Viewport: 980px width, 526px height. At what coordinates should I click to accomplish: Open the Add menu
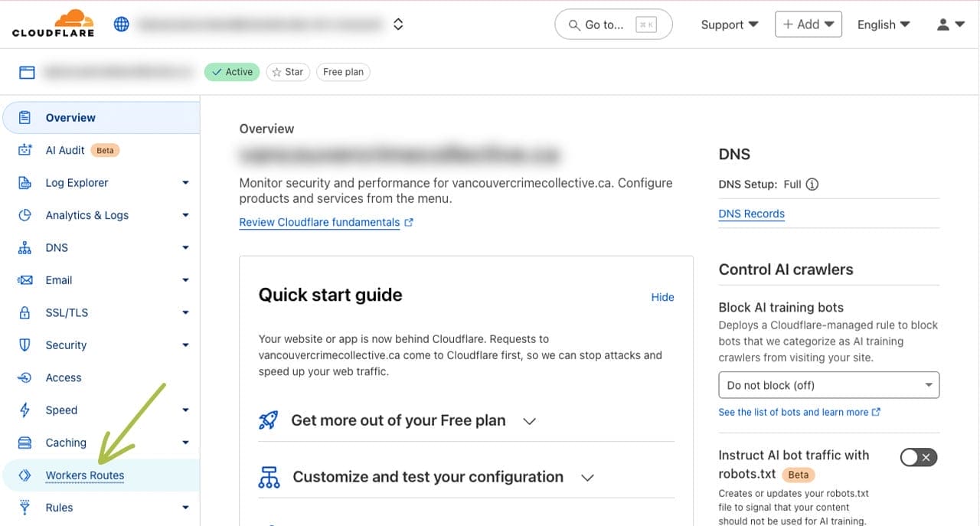coord(808,25)
